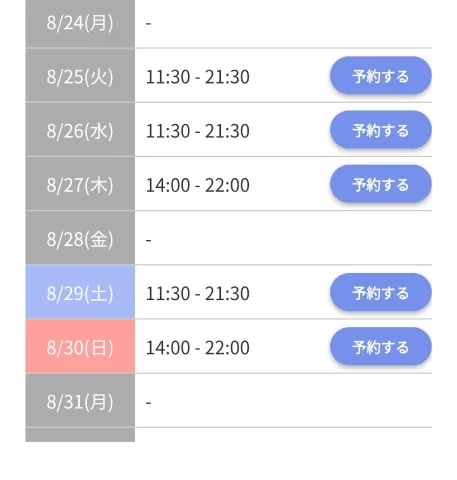Viewport: 457px width, 480px height.
Task: Book the 8/27(木) 14:00 - 22:00 slot
Action: pyautogui.click(x=381, y=184)
